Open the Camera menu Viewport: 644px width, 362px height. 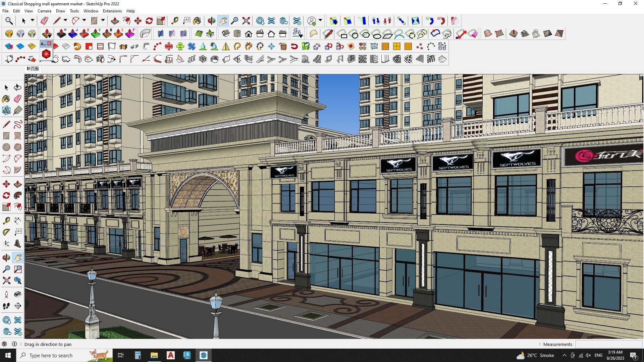click(x=44, y=11)
